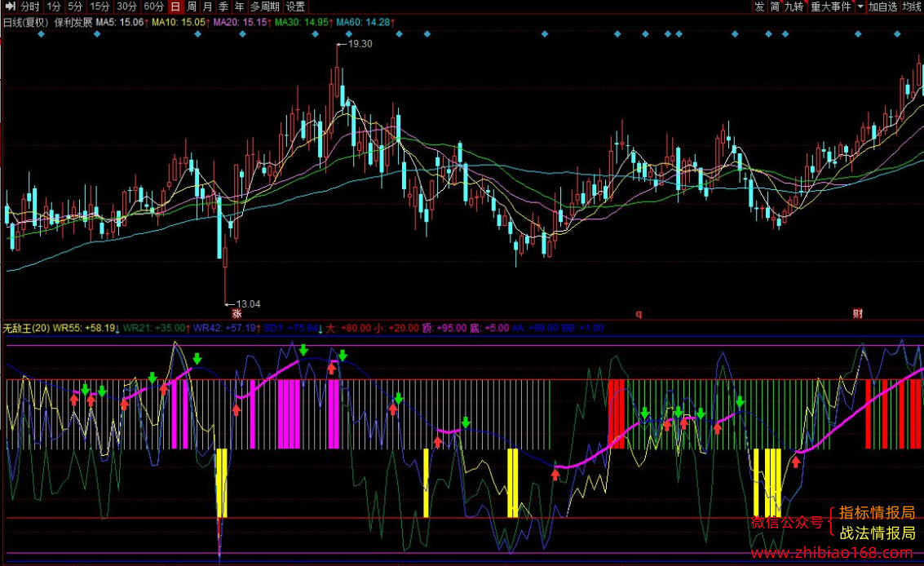Click the yellow MA10: 15.05 label
Image resolution: width=924 pixels, height=566 pixels.
pyautogui.click(x=180, y=22)
